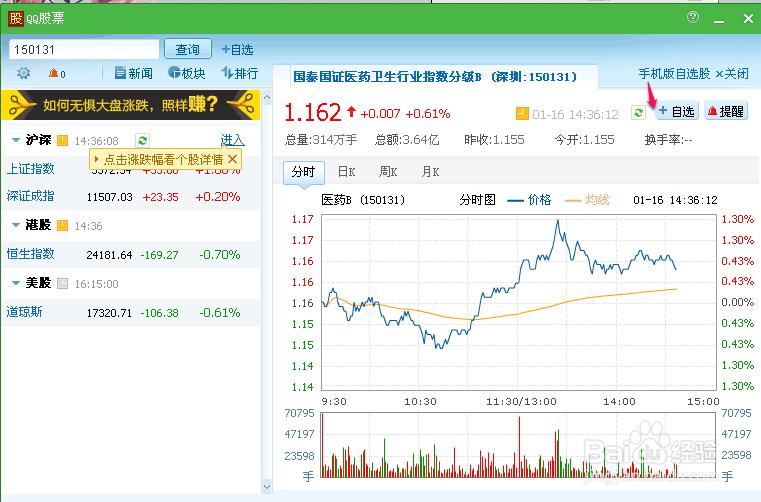Click 道琼斯 change percent -0.61%
Viewport: 761px width, 502px height.
click(x=219, y=313)
